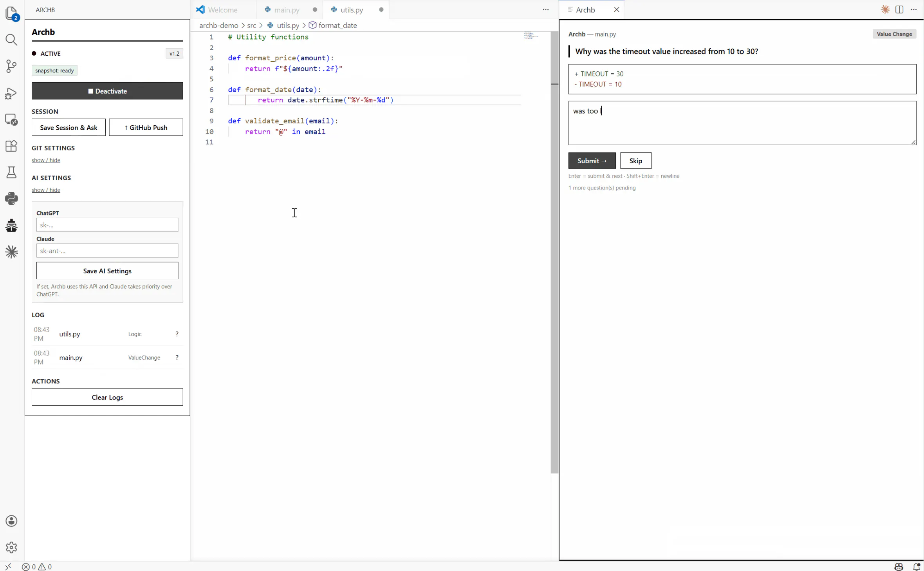Click the orange Archb icon in editor toolbar
924x571 pixels.
click(885, 9)
